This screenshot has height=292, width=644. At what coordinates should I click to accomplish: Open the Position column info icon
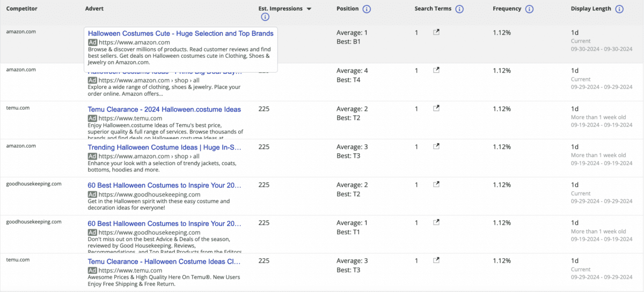pyautogui.click(x=367, y=9)
